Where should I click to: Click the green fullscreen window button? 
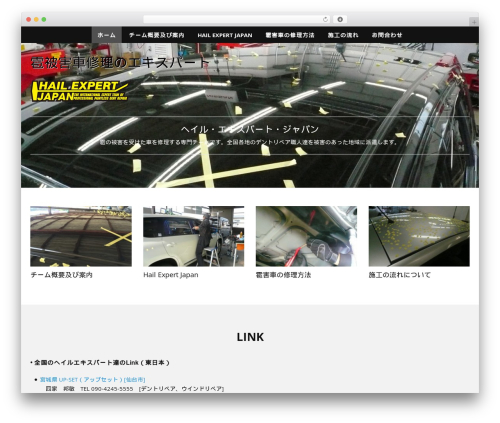point(44,19)
